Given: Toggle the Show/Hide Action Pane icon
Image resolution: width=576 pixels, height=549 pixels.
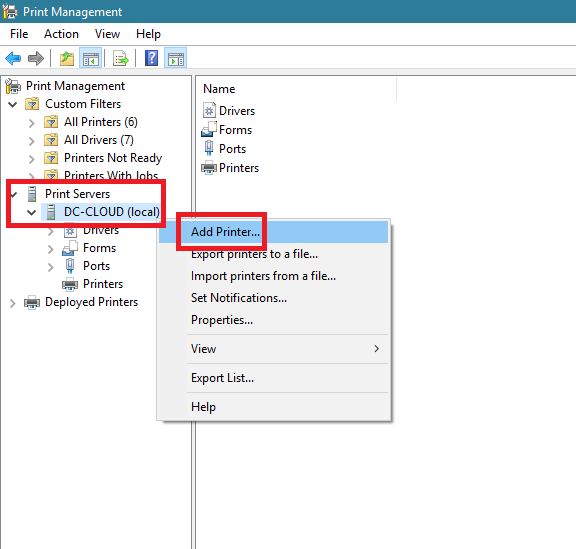Looking at the screenshot, I should click(x=176, y=58).
